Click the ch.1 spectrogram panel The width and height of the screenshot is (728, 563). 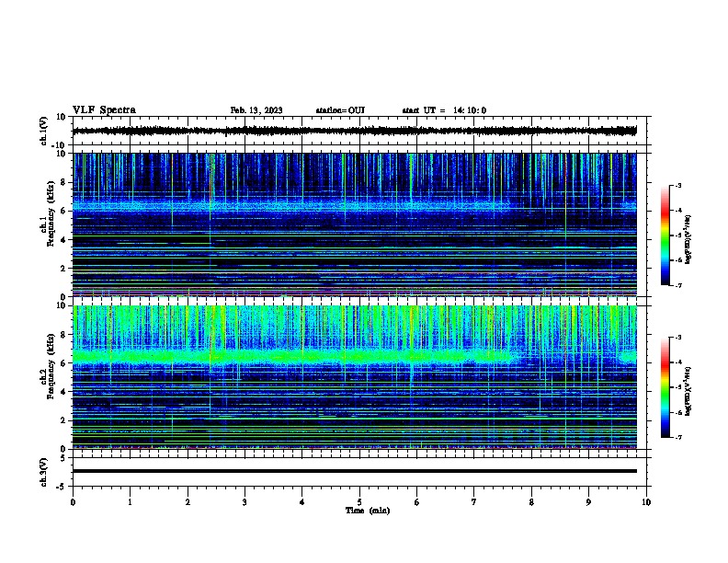coord(355,224)
